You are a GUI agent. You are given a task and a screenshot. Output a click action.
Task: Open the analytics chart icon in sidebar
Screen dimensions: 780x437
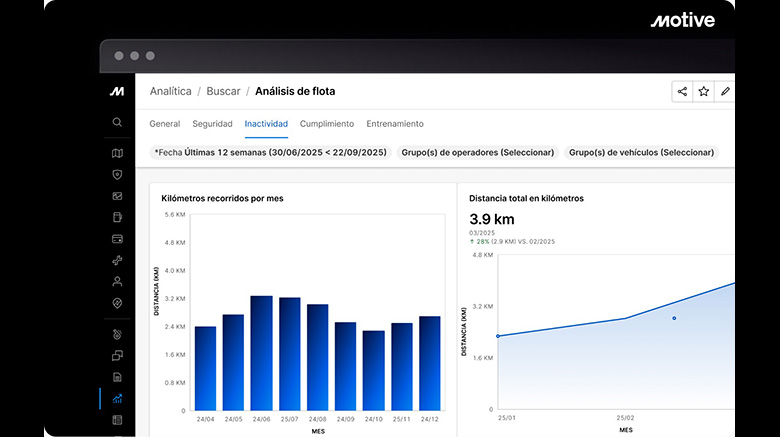[x=117, y=399]
